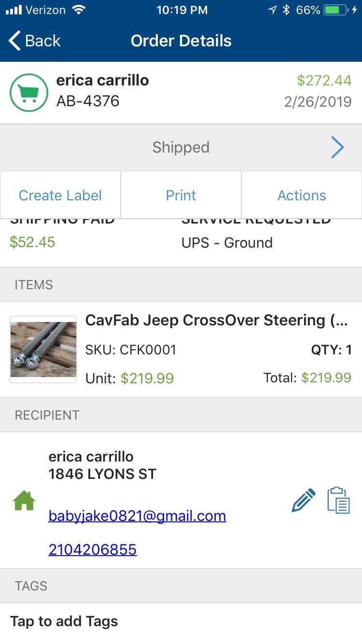Open babyjake0821@gmail.com email link
This screenshot has height=644, width=362.
click(x=137, y=516)
